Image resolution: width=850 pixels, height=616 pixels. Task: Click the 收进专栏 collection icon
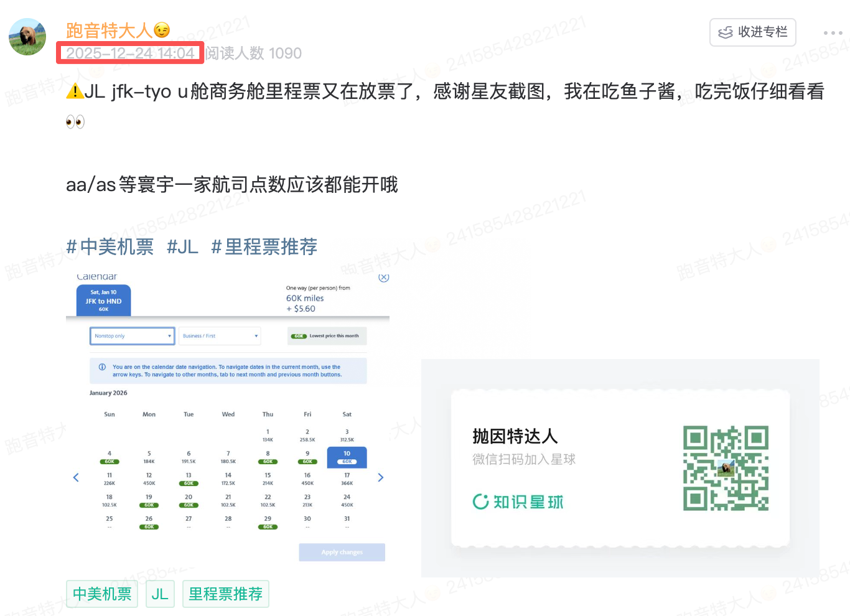coord(726,32)
